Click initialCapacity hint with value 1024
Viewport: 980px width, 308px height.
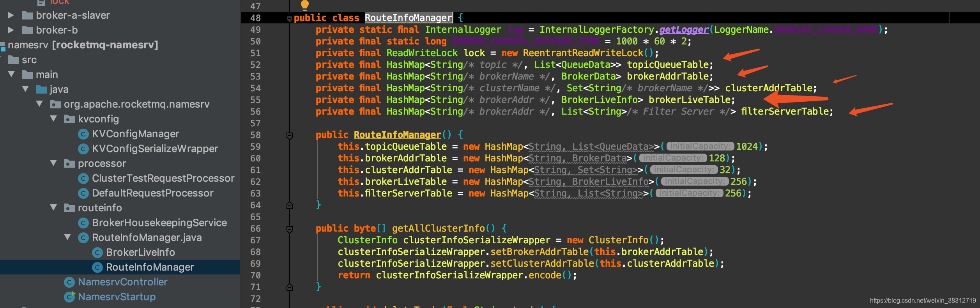click(x=700, y=147)
